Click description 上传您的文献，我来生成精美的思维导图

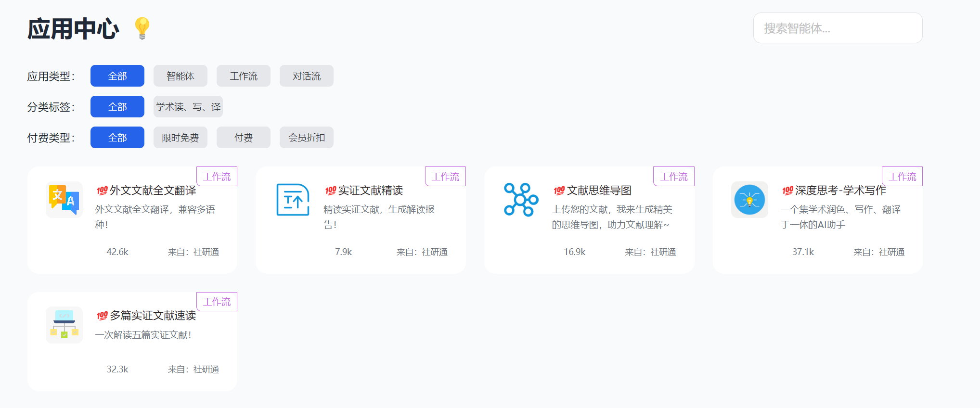pyautogui.click(x=612, y=217)
